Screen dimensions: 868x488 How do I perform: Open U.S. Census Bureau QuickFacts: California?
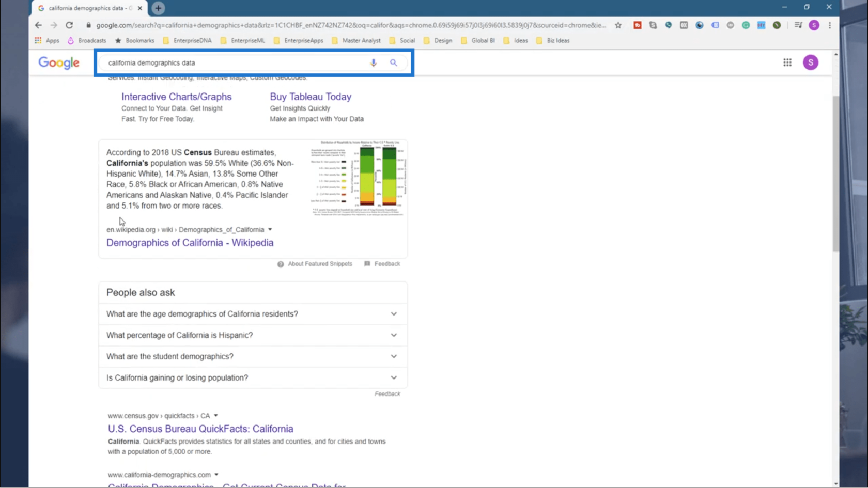coord(200,429)
